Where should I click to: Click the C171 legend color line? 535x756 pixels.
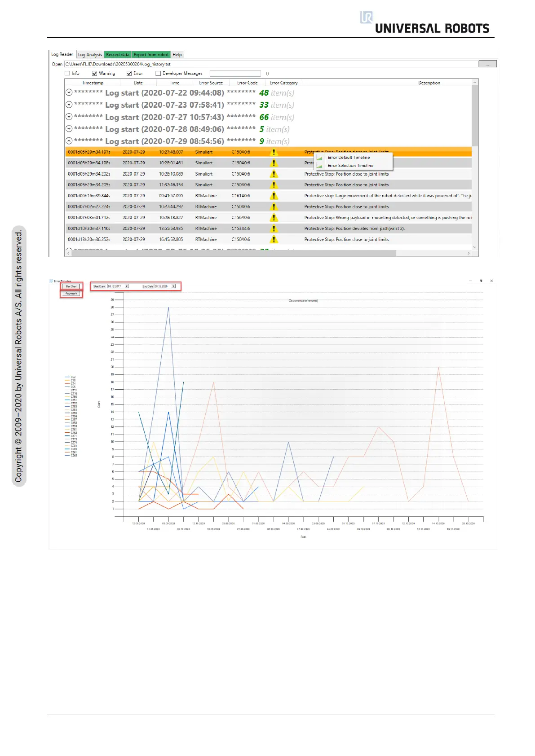point(67,436)
